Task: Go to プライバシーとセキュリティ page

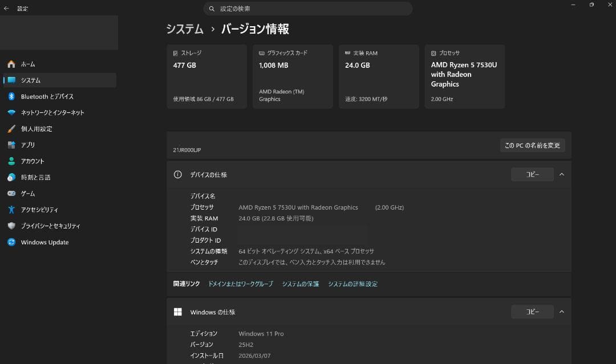Action: point(60,226)
